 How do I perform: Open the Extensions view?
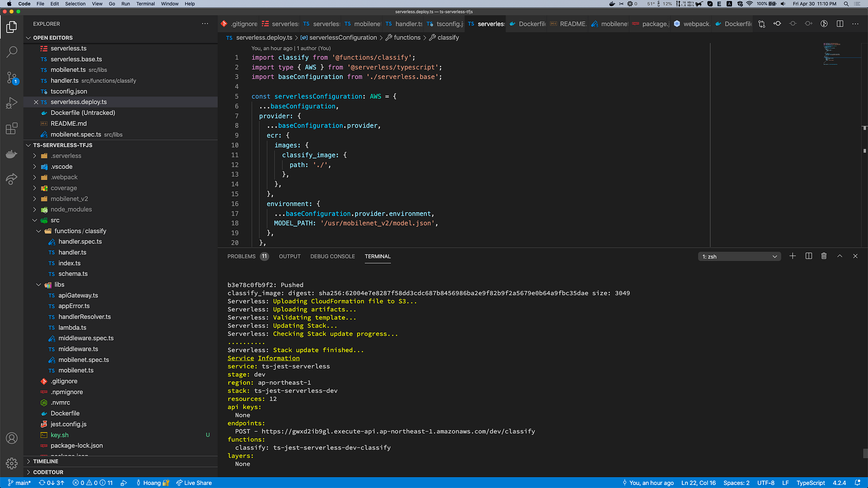tap(12, 128)
